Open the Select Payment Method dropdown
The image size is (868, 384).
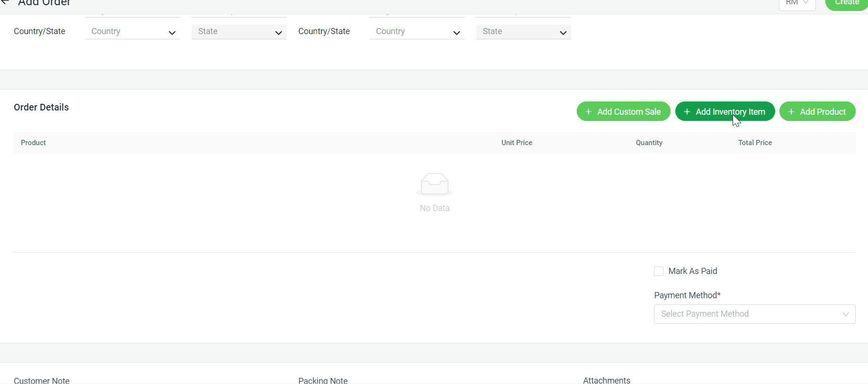(754, 314)
